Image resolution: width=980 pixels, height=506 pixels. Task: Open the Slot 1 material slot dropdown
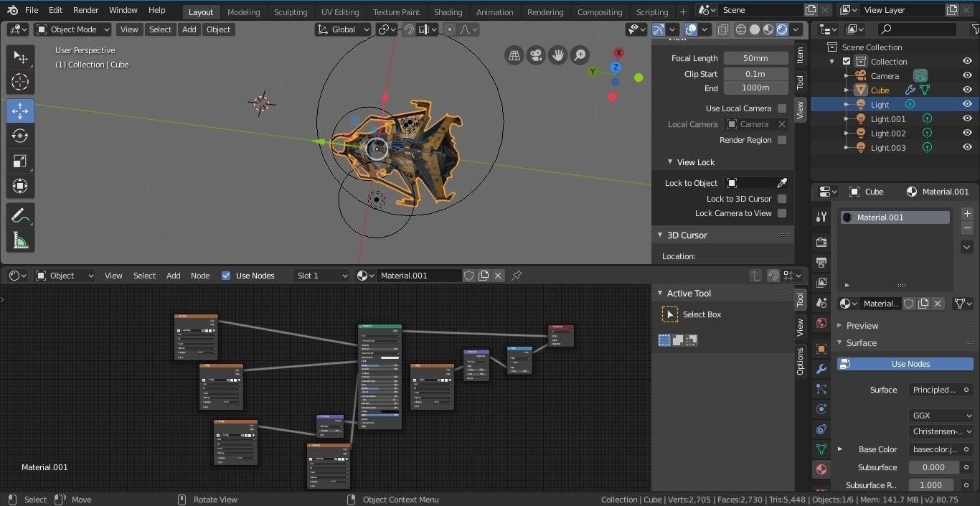point(321,276)
